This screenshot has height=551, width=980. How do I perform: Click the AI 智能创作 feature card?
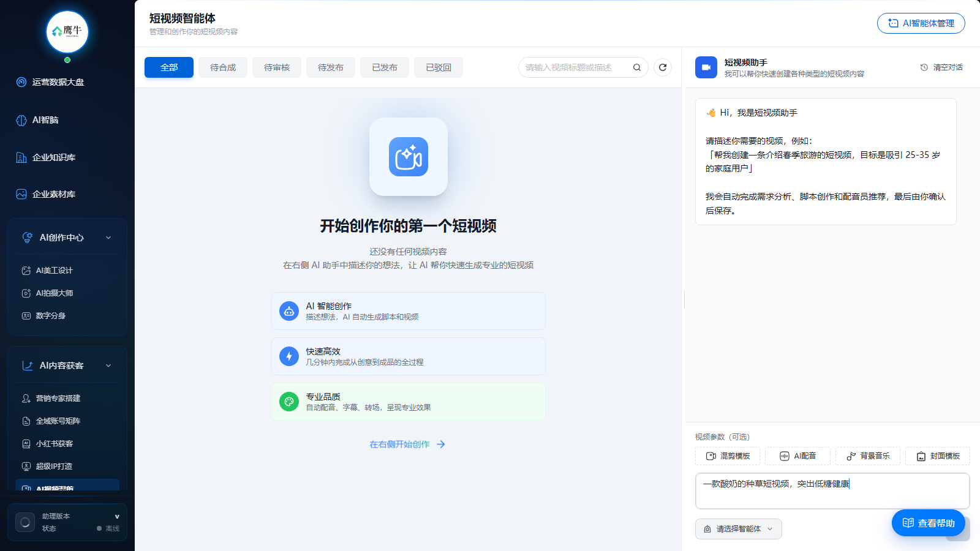(x=409, y=311)
